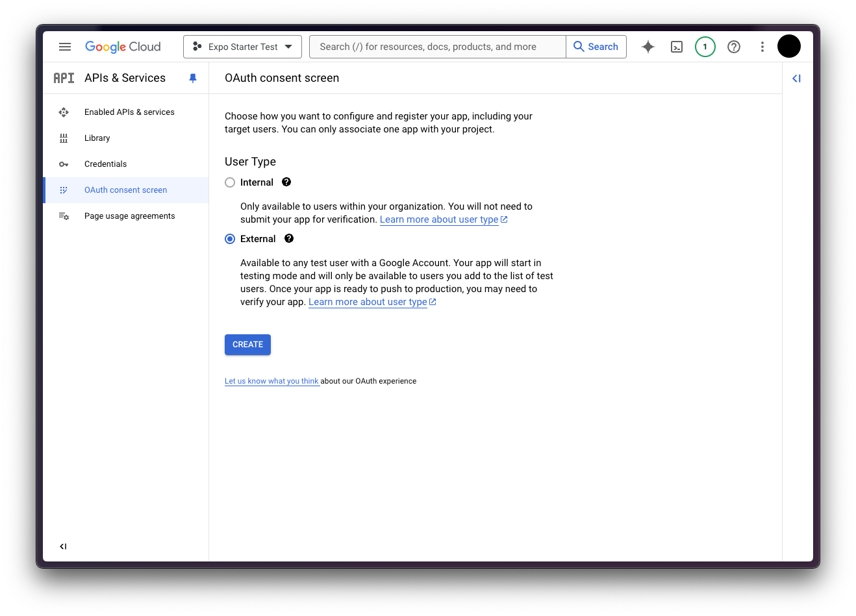Click the OAuth consent screen dots icon
856x616 pixels.
(64, 190)
